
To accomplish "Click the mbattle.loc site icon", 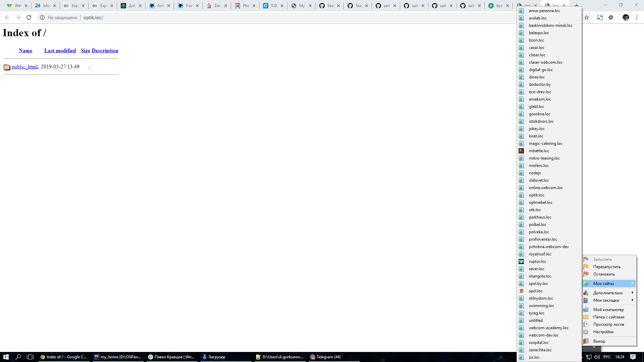I will click(x=521, y=151).
